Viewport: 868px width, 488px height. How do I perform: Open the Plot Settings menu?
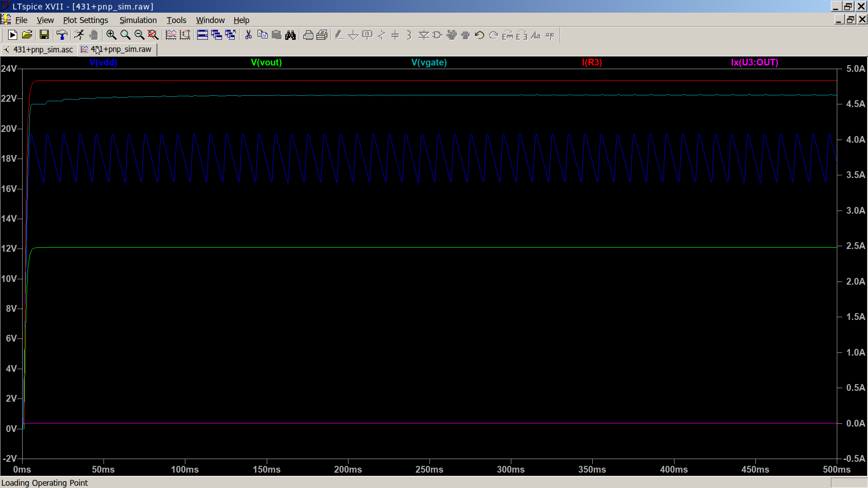(85, 20)
